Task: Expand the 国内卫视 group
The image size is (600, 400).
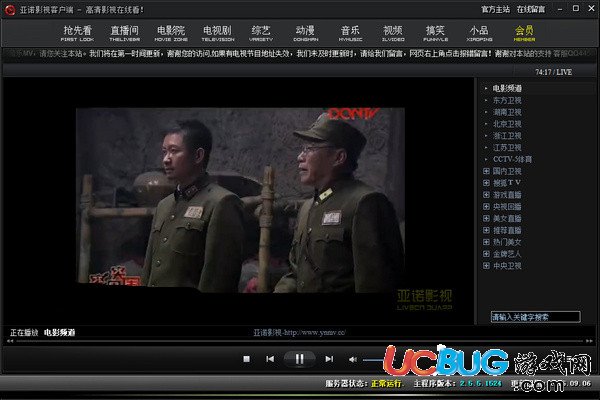Action: (x=486, y=171)
